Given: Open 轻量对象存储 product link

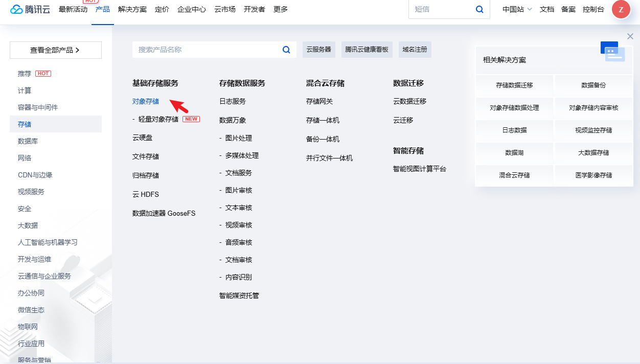Looking at the screenshot, I should [x=158, y=119].
